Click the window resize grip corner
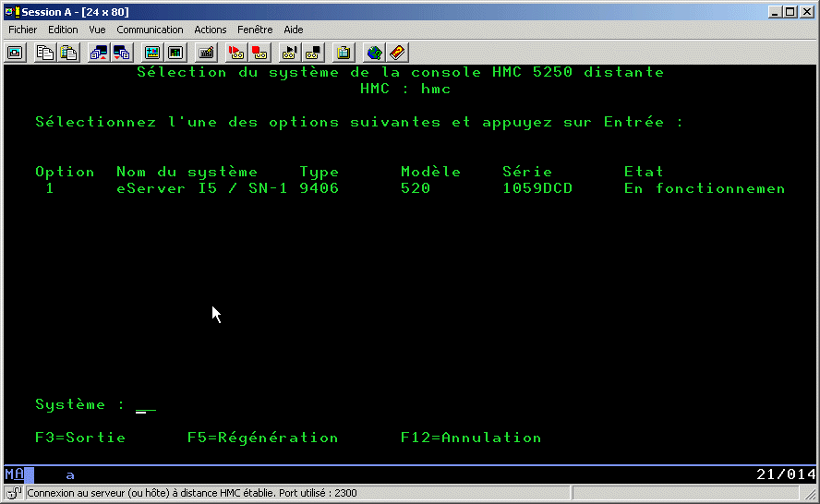Screen dimensions: 820x504 (x=810, y=494)
